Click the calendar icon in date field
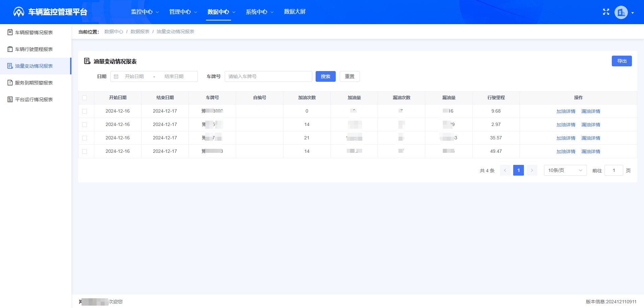This screenshot has width=644, height=308. click(116, 76)
